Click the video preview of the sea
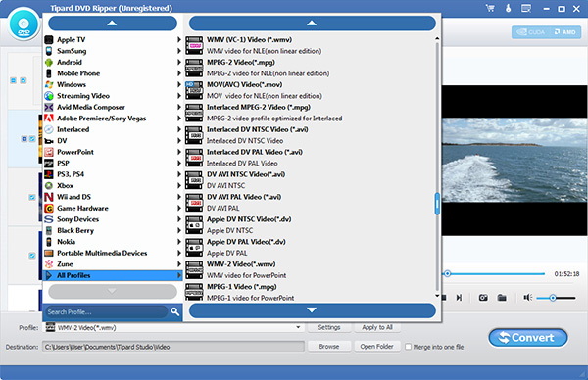This screenshot has width=588, height=380. tap(514, 161)
